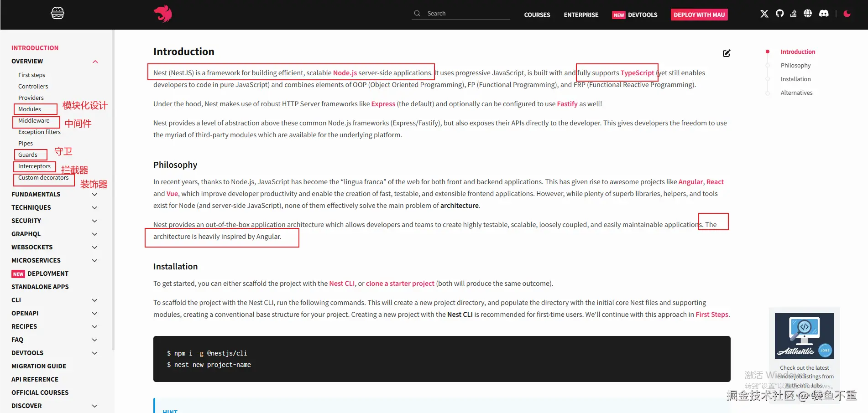Open the Stack Overflow icon
The image size is (868, 413).
click(794, 13)
